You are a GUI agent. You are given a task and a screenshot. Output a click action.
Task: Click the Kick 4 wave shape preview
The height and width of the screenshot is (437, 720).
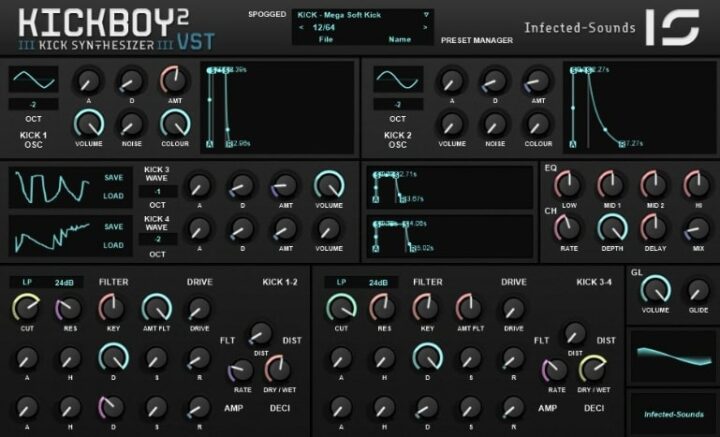tap(50, 236)
